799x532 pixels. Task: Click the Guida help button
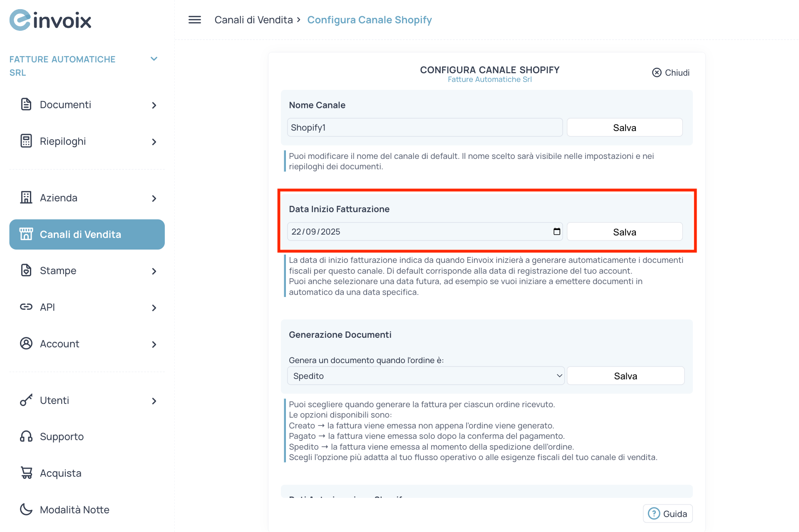click(x=667, y=513)
